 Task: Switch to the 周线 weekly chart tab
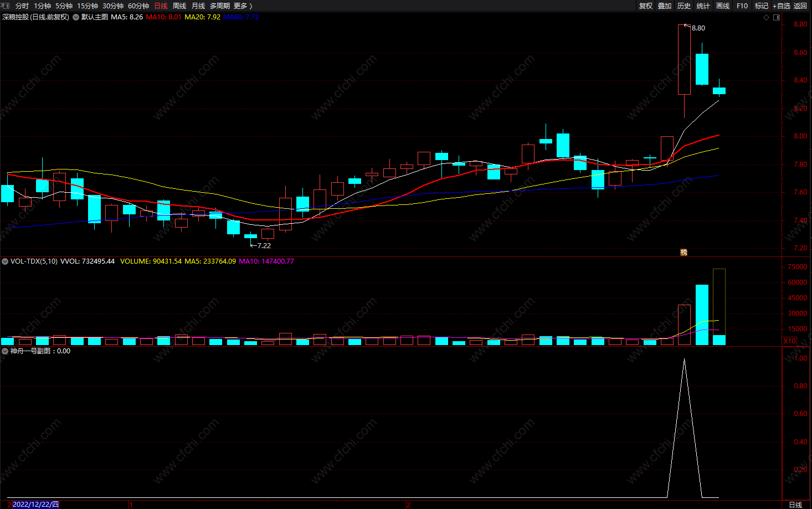tap(179, 6)
